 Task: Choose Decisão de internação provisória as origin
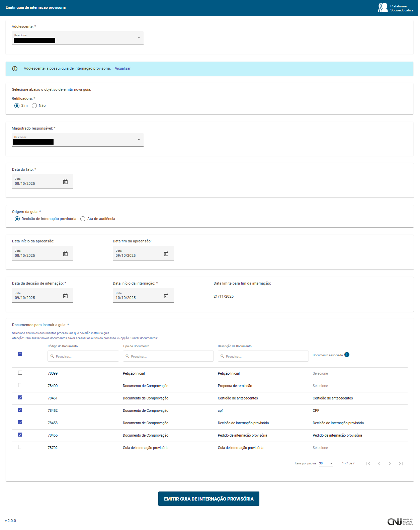point(17,219)
